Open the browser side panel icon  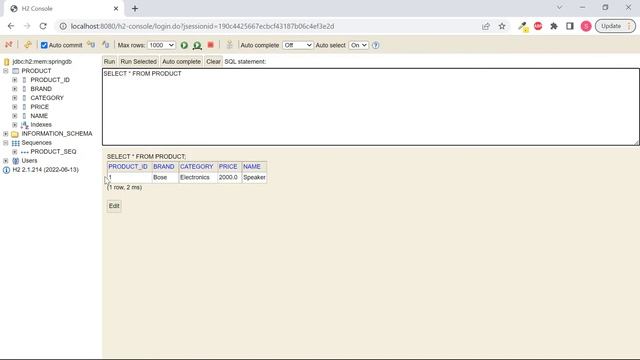pos(570,26)
